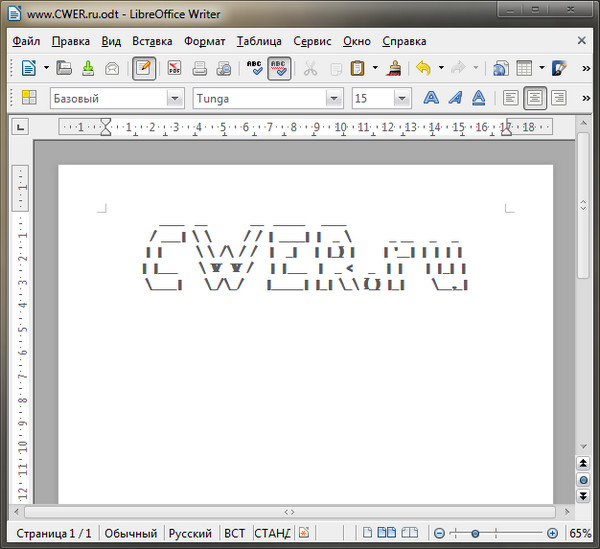Viewport: 600px width, 549px height.
Task: Click the zoom slider in status bar
Action: pos(475,534)
